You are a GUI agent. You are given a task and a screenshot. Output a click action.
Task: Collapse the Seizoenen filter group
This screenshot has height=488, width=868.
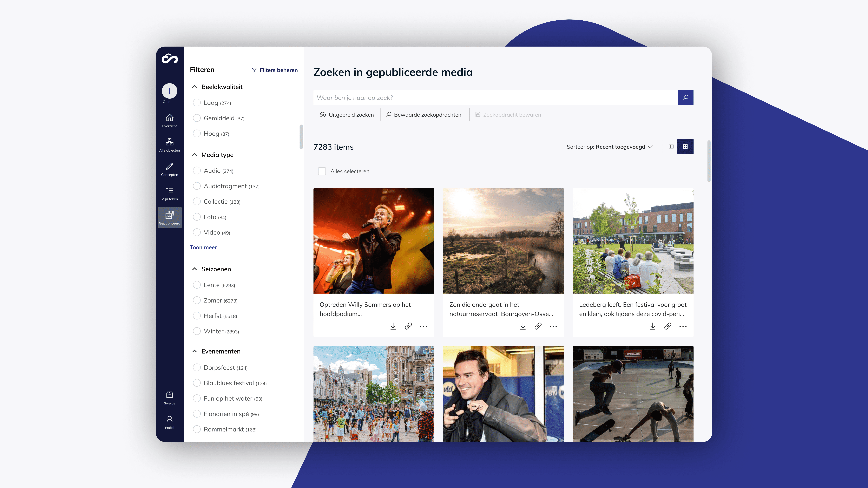click(194, 269)
